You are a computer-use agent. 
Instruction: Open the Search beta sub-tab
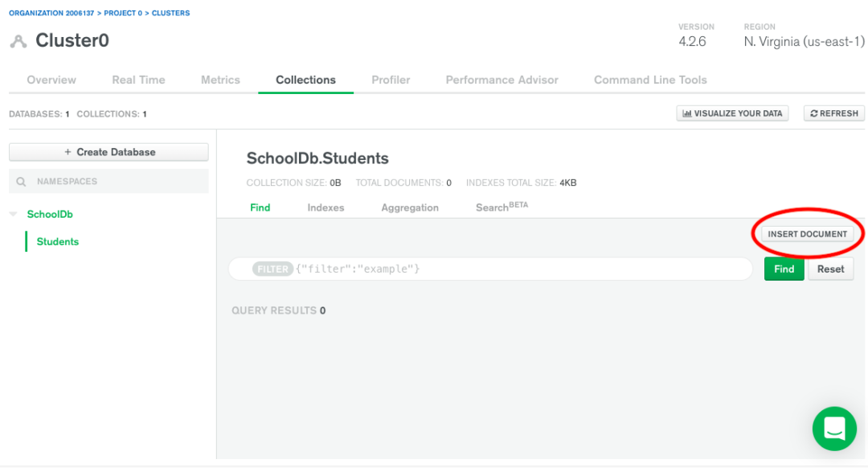coord(502,207)
